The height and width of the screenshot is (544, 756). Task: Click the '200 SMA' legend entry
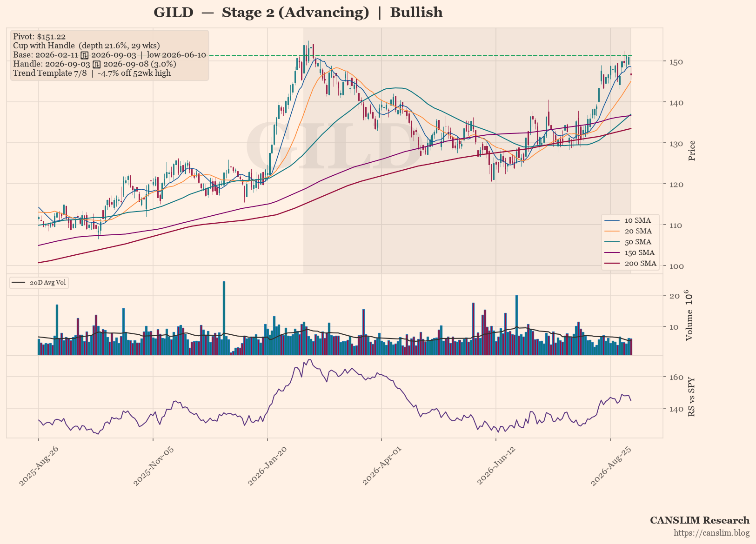pyautogui.click(x=631, y=263)
